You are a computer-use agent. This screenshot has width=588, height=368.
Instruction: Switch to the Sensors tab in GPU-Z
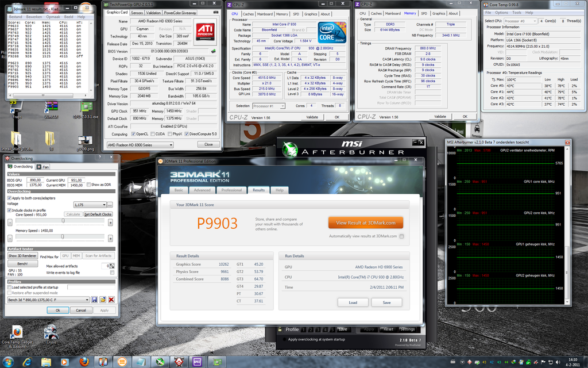[137, 13]
